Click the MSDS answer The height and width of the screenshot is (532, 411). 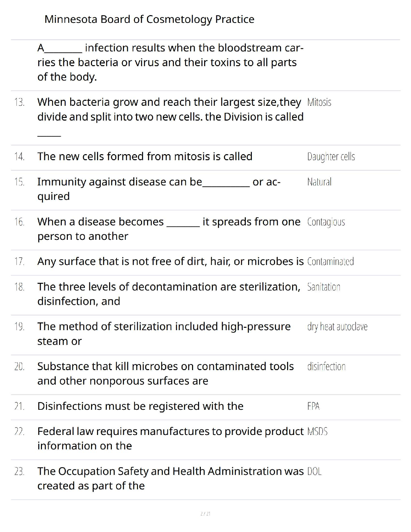[x=317, y=432]
